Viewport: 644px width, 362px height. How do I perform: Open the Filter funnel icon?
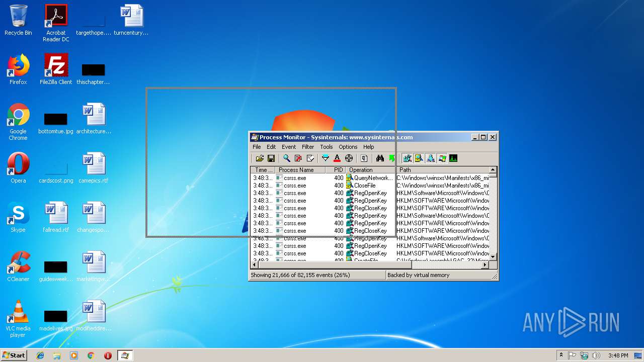(x=326, y=158)
